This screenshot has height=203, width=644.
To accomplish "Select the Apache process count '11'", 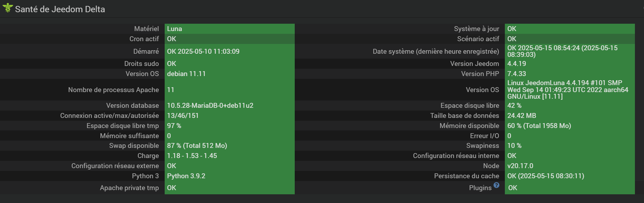I will pos(171,90).
